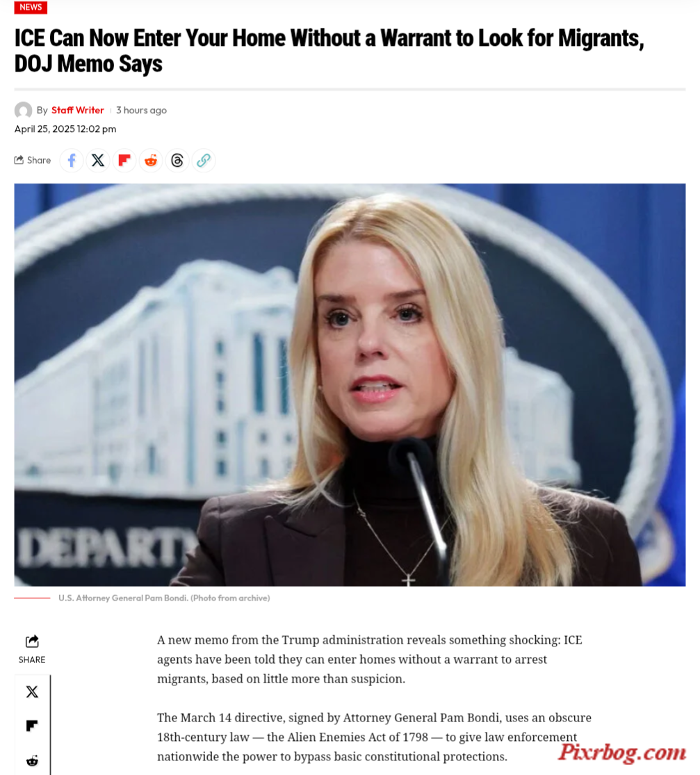Click the Share arrow icon beside Facebook
700x775 pixels.
[x=19, y=160]
